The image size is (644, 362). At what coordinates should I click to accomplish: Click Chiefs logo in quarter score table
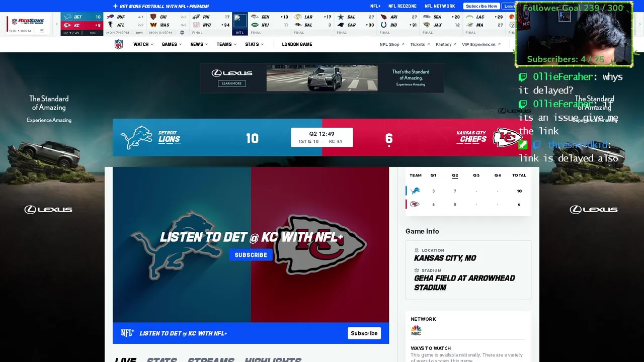click(415, 204)
